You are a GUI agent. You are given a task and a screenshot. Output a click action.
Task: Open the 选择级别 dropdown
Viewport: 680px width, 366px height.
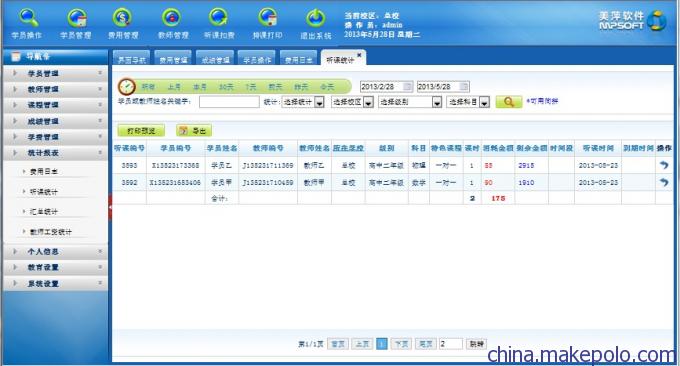pyautogui.click(x=410, y=102)
